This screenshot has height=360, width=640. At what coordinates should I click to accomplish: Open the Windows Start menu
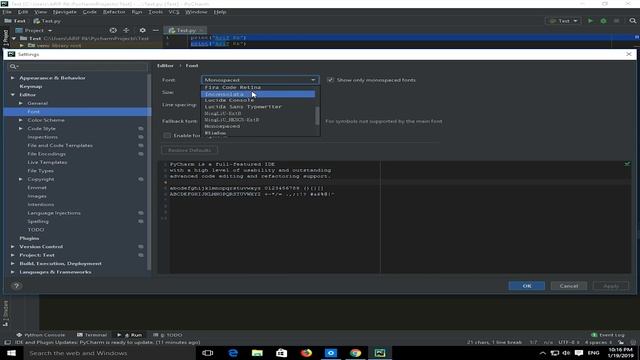pyautogui.click(x=11, y=353)
